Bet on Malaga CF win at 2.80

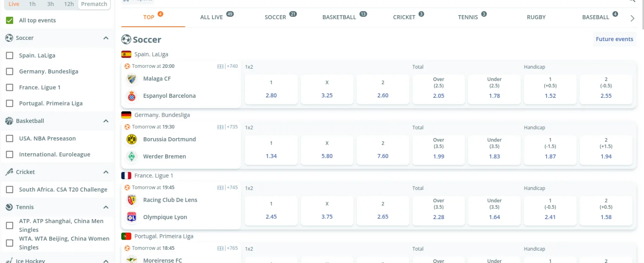(271, 89)
